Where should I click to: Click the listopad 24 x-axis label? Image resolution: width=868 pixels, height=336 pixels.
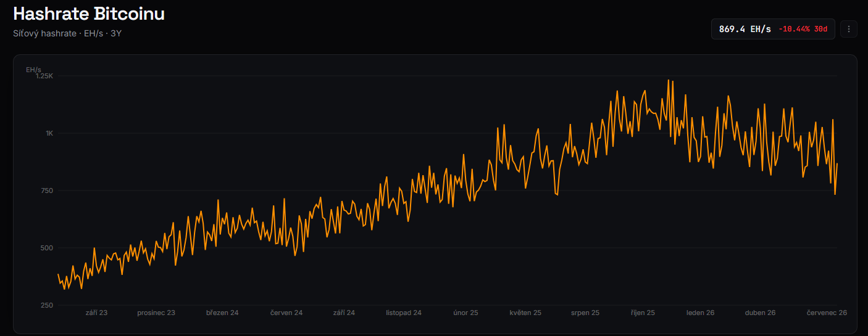click(404, 313)
